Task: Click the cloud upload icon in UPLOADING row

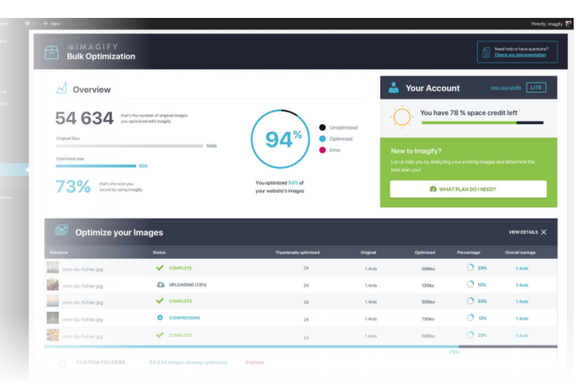Action: (160, 285)
